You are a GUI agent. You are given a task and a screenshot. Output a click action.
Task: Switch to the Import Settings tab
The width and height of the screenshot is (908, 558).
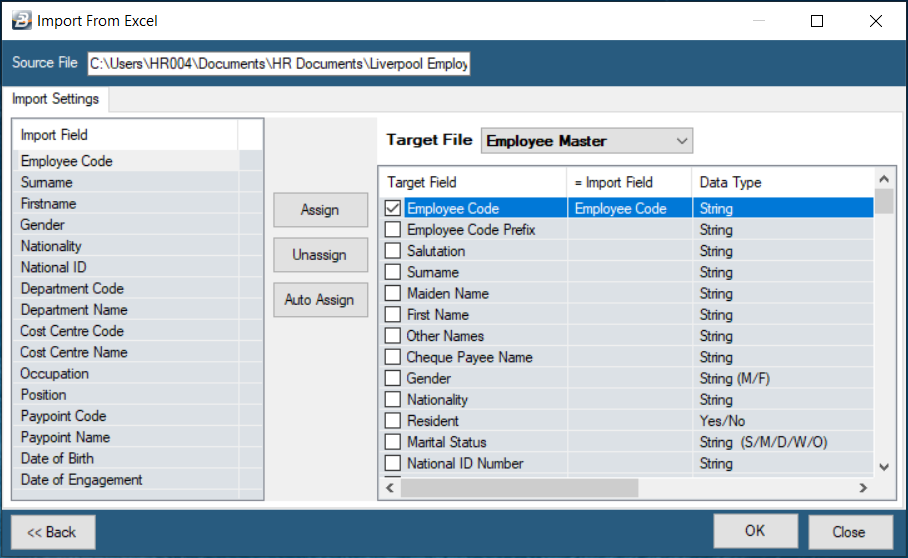tap(56, 99)
